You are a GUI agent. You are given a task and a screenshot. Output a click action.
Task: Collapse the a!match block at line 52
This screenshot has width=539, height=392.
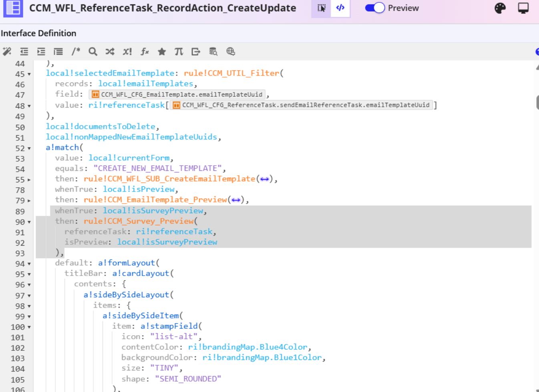(29, 148)
